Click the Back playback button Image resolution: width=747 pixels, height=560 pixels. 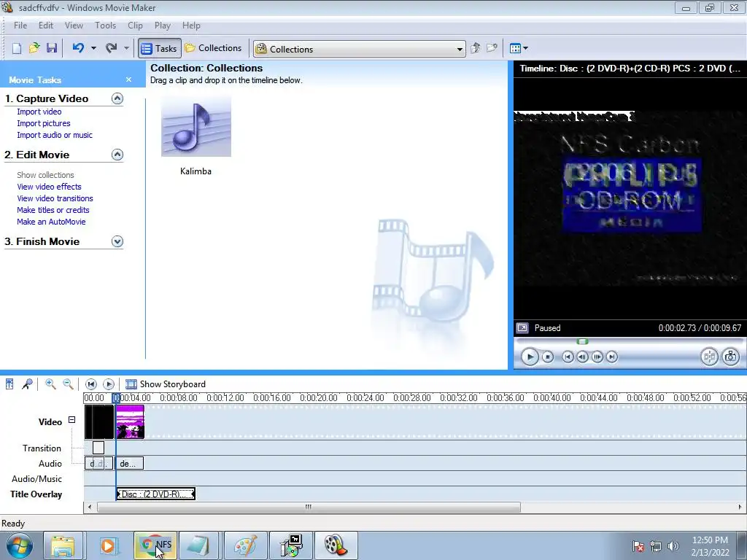pos(568,357)
